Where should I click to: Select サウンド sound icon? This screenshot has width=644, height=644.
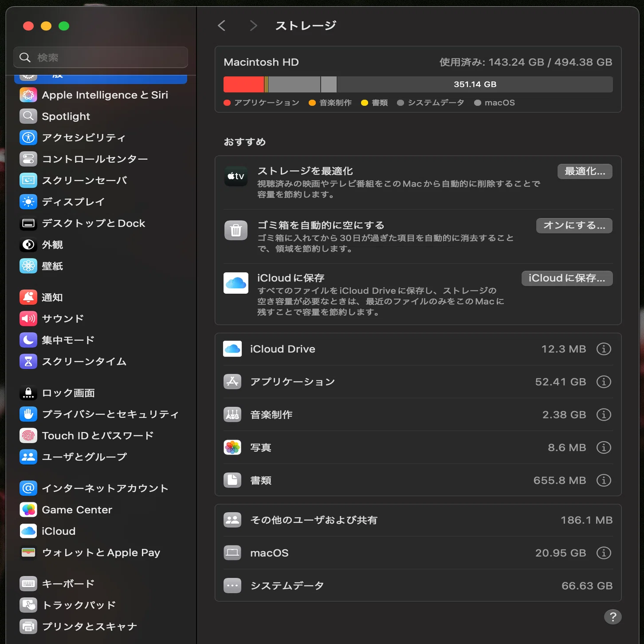[x=28, y=318]
